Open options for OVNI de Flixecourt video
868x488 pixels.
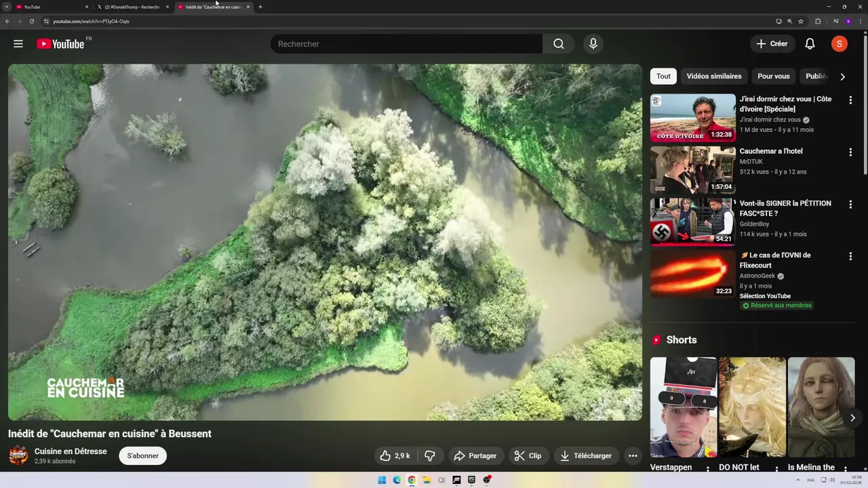tap(850, 256)
